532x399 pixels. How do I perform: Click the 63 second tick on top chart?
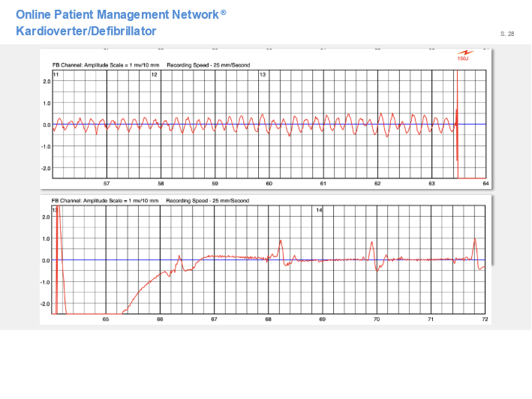431,184
